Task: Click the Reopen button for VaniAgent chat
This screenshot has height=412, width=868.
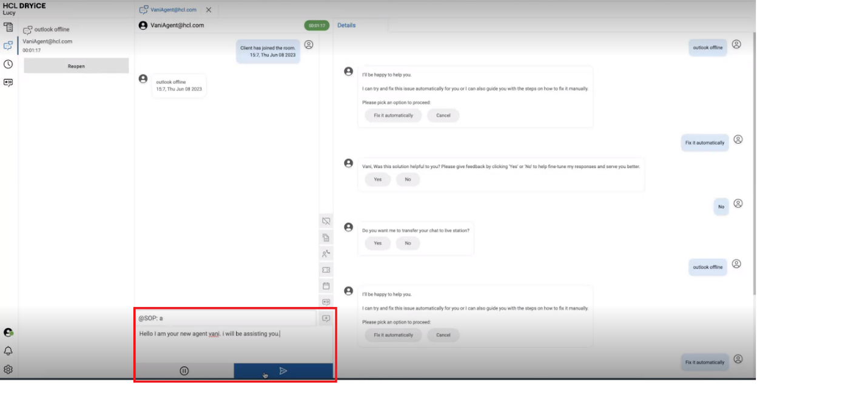Action: click(75, 66)
